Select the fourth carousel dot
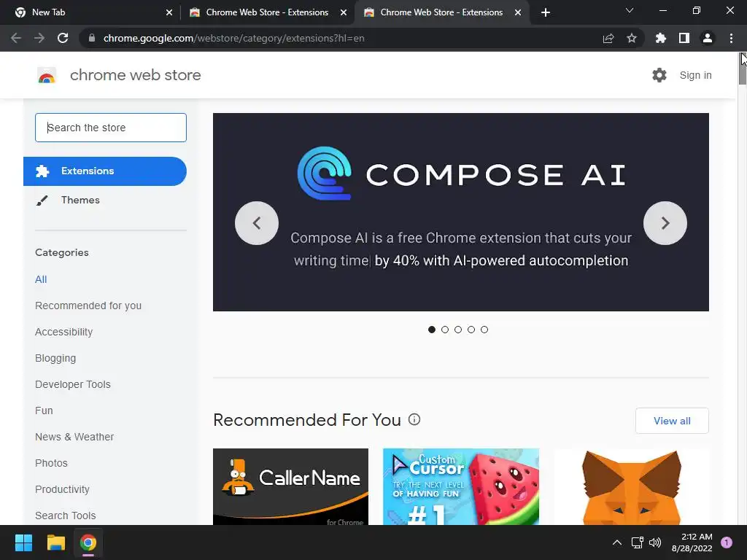 (x=471, y=330)
